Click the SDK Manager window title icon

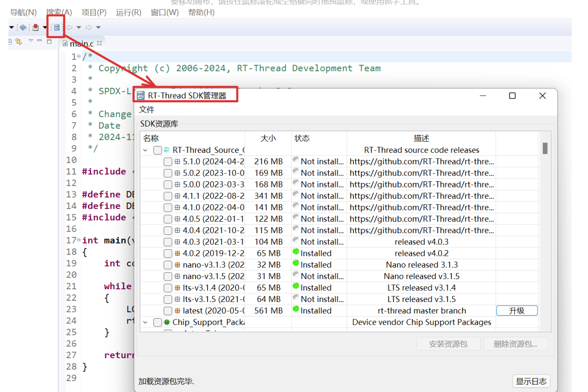[x=140, y=96]
